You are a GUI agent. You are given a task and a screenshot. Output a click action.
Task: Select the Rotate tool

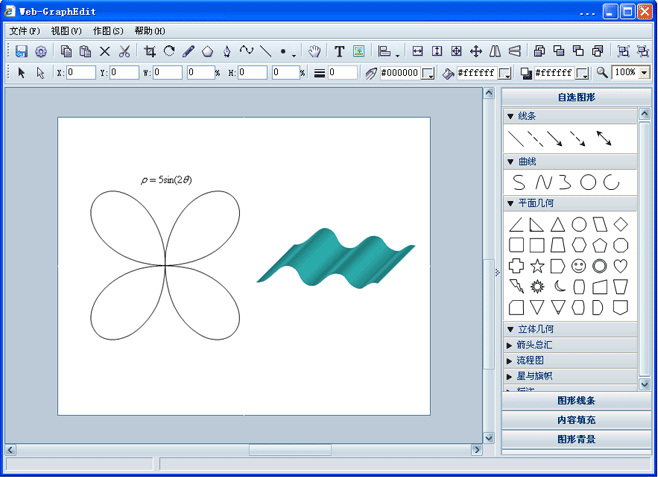[169, 51]
